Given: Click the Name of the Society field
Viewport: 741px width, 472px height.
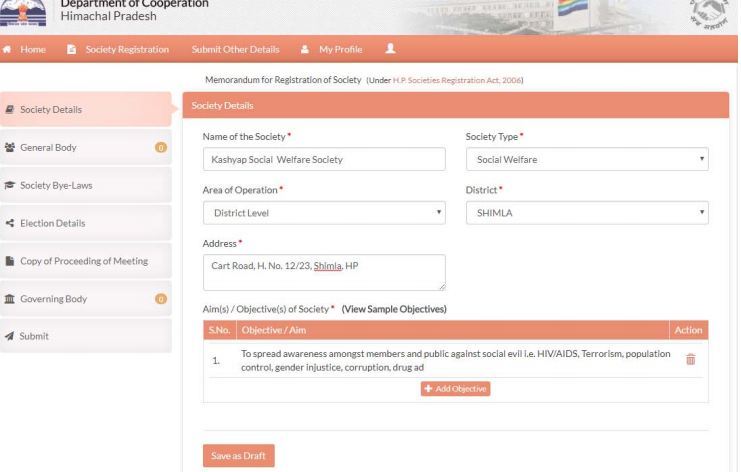Looking at the screenshot, I should coord(324,159).
